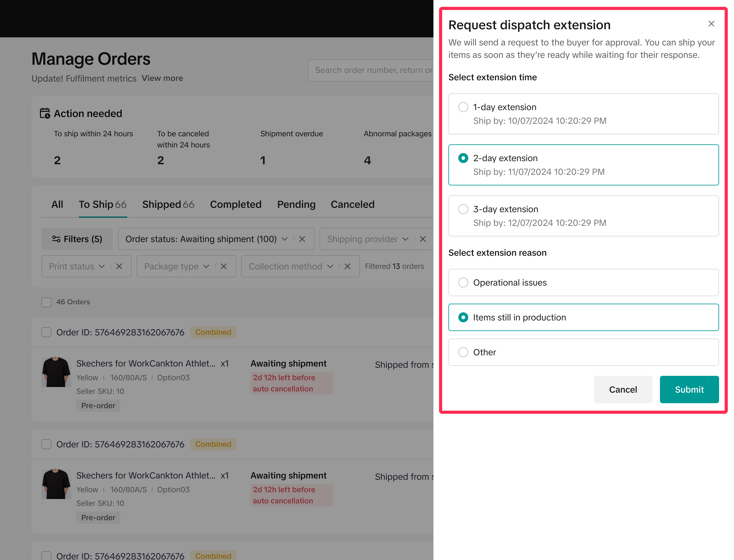The width and height of the screenshot is (734, 560).
Task: Clear the Shipping provider filter X
Action: pos(423,239)
